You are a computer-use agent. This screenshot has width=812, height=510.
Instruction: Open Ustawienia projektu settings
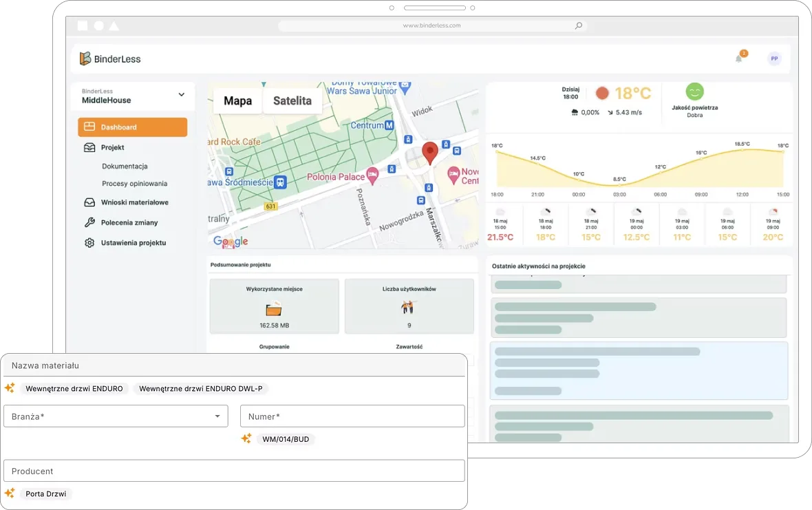(x=133, y=243)
